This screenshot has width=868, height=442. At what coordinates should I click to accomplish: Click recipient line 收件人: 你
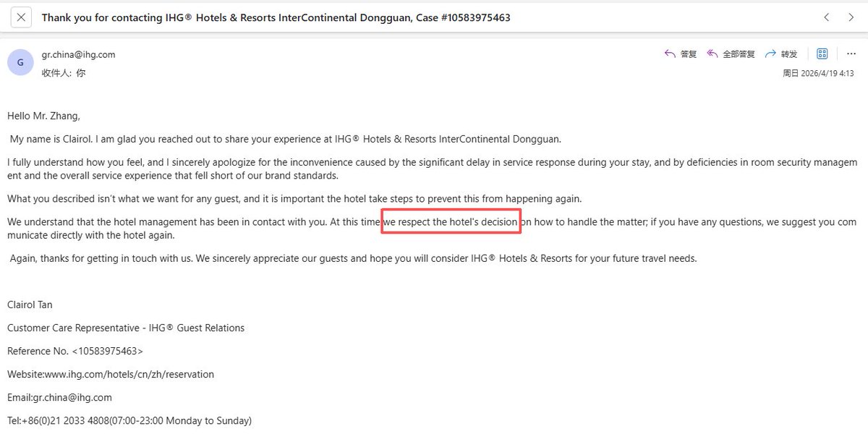(x=63, y=73)
